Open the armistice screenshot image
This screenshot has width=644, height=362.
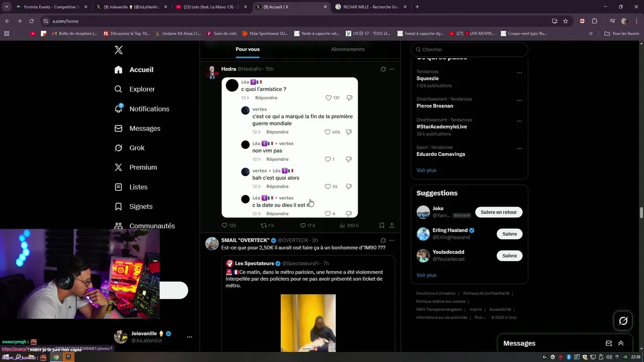point(290,147)
